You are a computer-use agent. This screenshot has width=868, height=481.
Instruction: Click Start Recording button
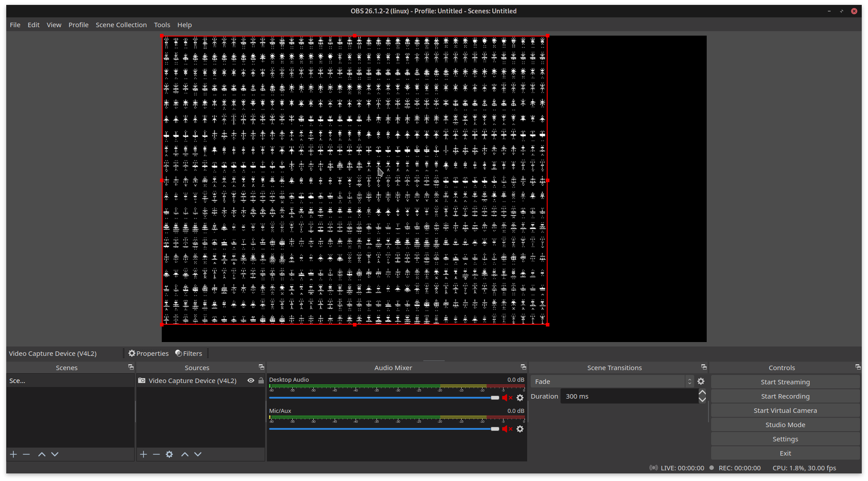785,396
